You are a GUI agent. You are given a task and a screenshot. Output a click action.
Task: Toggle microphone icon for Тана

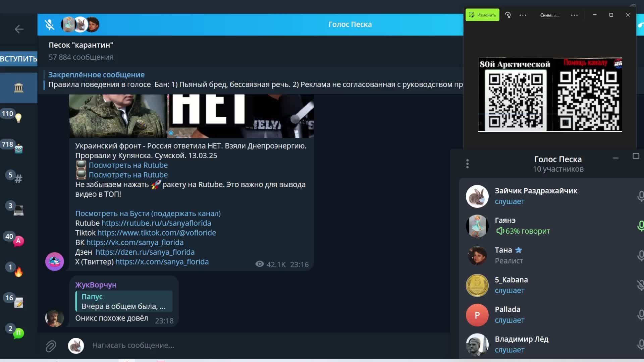[640, 255]
